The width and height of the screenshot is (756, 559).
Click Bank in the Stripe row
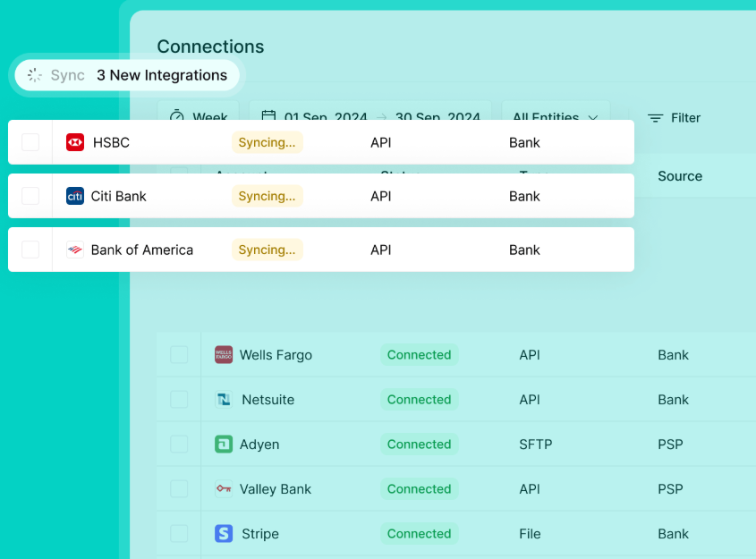[674, 534]
